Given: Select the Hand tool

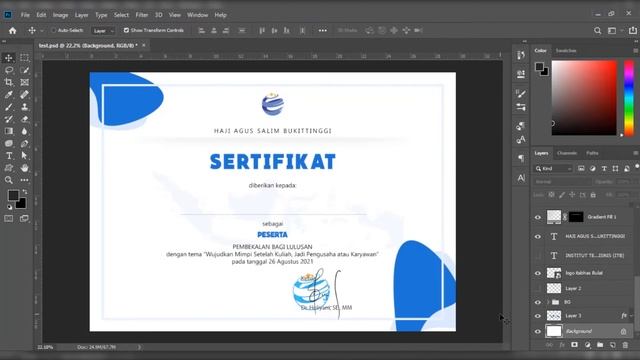Looking at the screenshot, I should [24, 168].
